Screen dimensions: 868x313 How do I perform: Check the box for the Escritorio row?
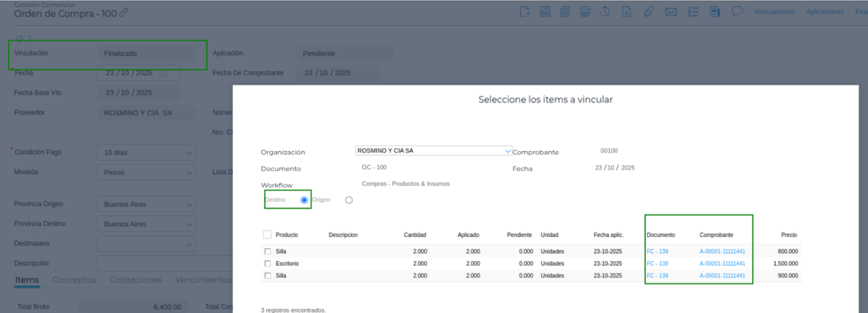268,264
